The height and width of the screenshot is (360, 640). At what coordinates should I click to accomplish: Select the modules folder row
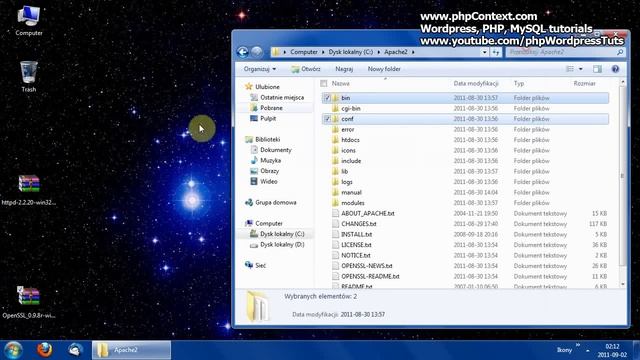465,203
